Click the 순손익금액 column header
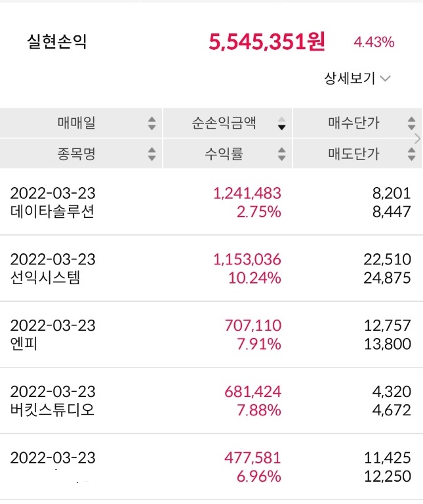Image resolution: width=423 pixels, height=504 pixels. tap(224, 123)
